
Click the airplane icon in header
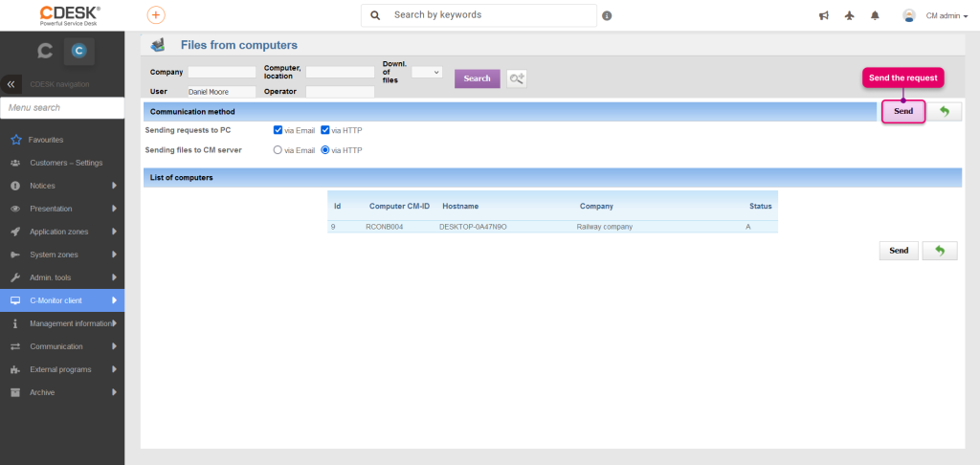tap(849, 15)
